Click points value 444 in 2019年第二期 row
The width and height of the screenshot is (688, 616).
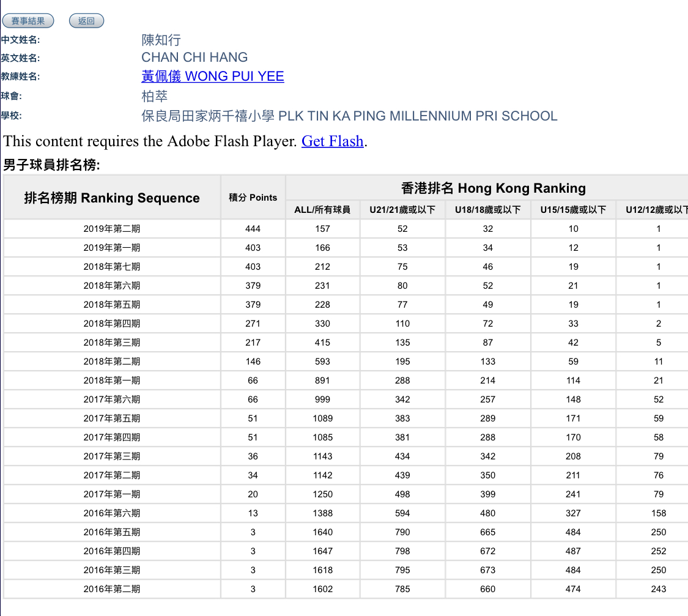253,229
